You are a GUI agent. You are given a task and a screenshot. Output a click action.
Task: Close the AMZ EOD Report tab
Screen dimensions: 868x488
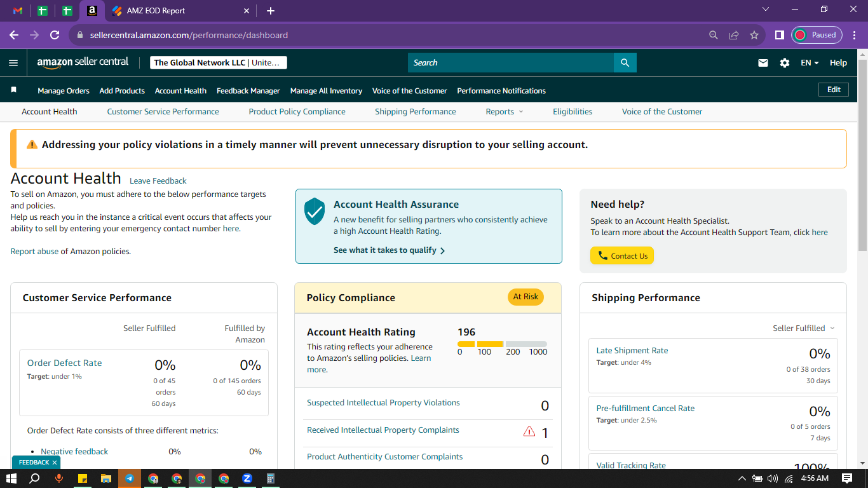[x=247, y=11]
